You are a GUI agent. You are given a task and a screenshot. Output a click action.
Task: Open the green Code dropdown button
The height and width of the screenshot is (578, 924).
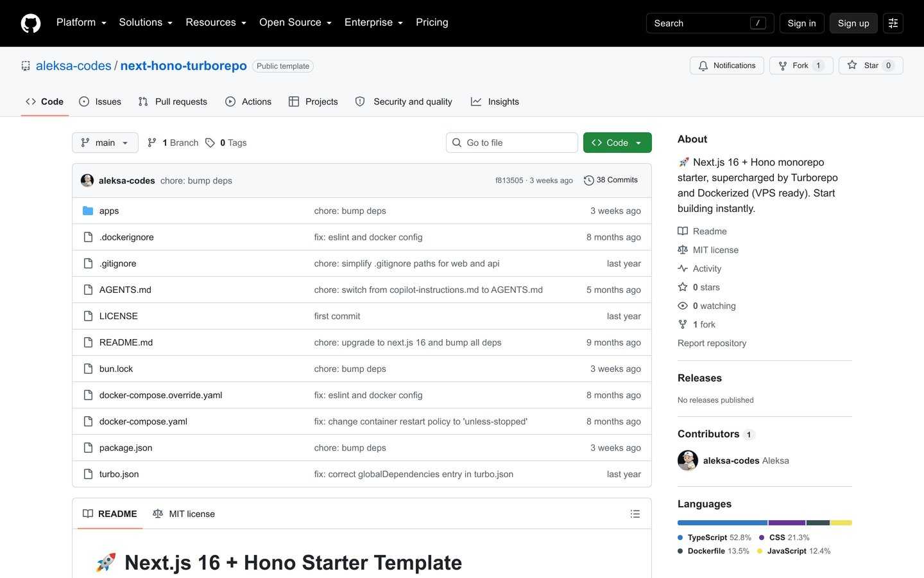(617, 143)
